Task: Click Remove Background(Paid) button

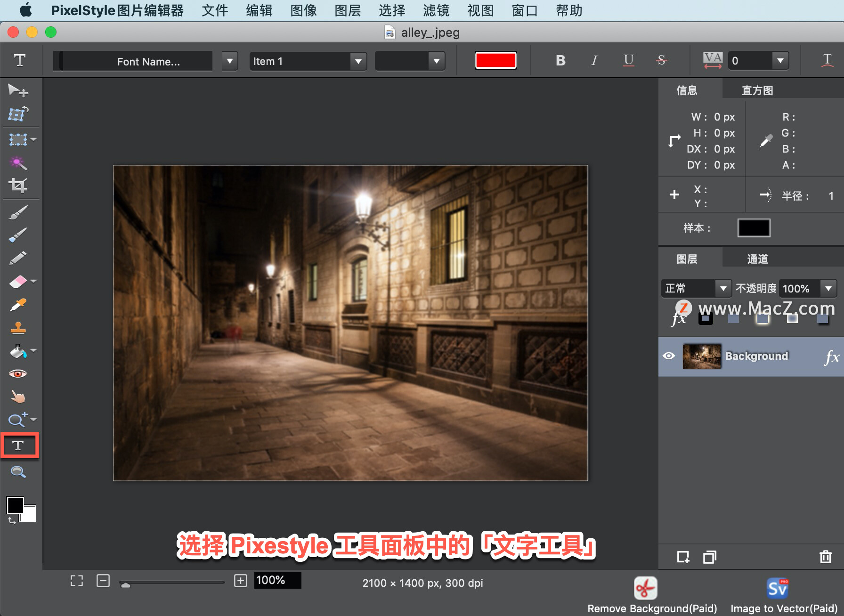Action: point(645,588)
